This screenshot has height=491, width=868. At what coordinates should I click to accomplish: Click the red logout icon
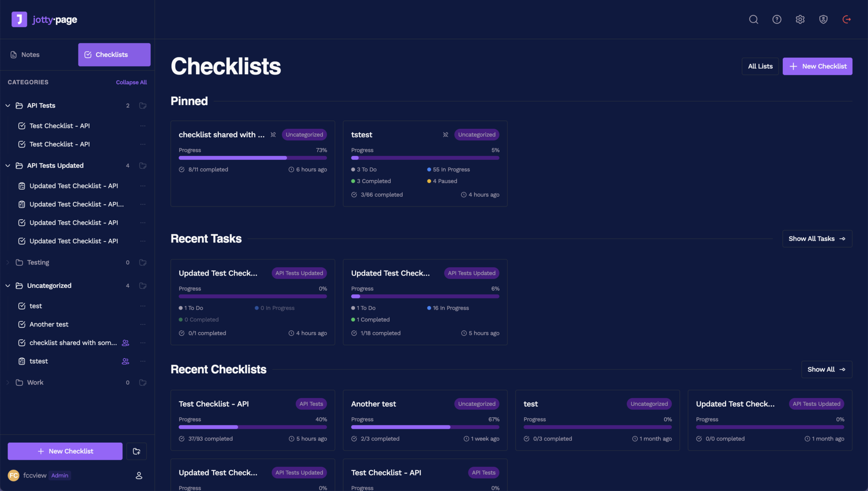click(846, 20)
